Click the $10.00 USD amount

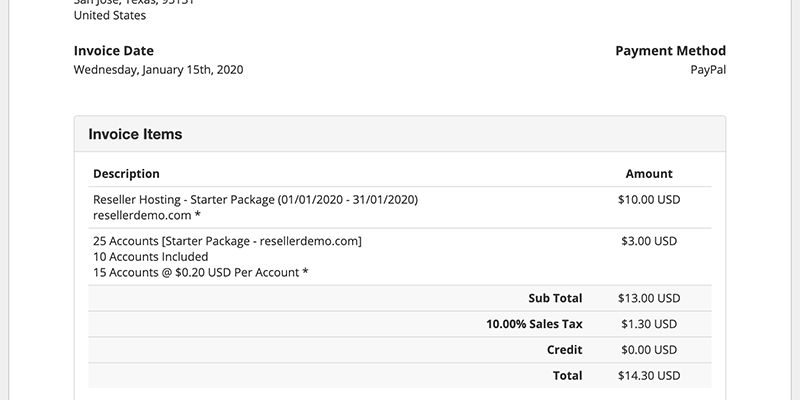pos(649,199)
